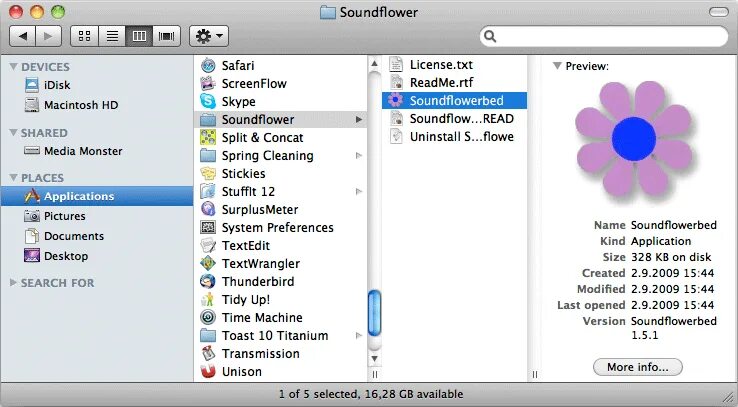The width and height of the screenshot is (738, 407).
Task: Go back using the left arrow button
Action: [x=22, y=36]
